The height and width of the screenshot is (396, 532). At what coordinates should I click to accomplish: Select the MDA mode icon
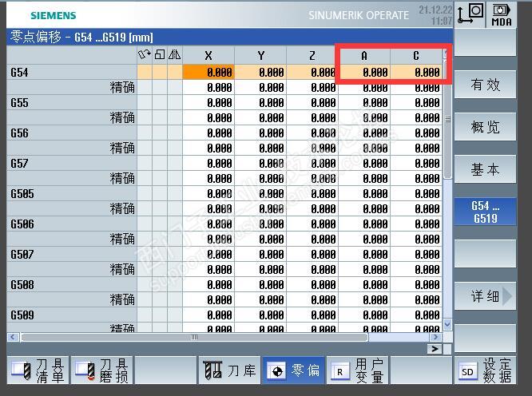pos(502,15)
